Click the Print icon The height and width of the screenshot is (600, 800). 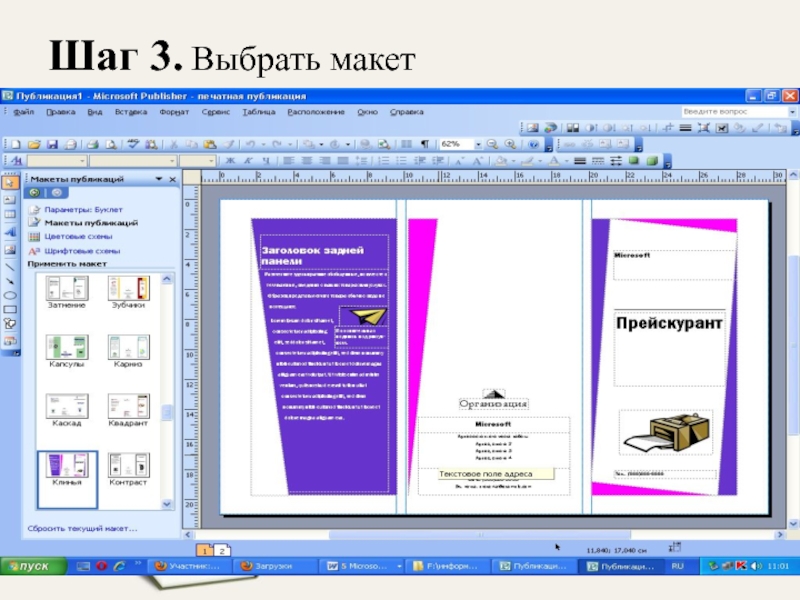[x=92, y=144]
